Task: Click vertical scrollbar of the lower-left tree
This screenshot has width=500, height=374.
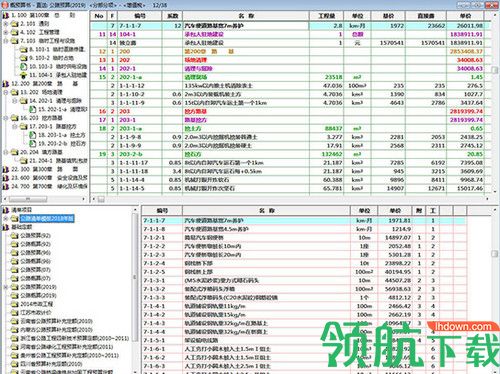Action: point(135,290)
